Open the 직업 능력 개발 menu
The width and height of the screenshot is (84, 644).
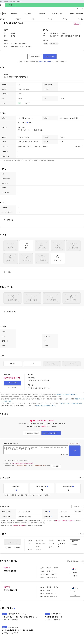[x=57, y=14]
